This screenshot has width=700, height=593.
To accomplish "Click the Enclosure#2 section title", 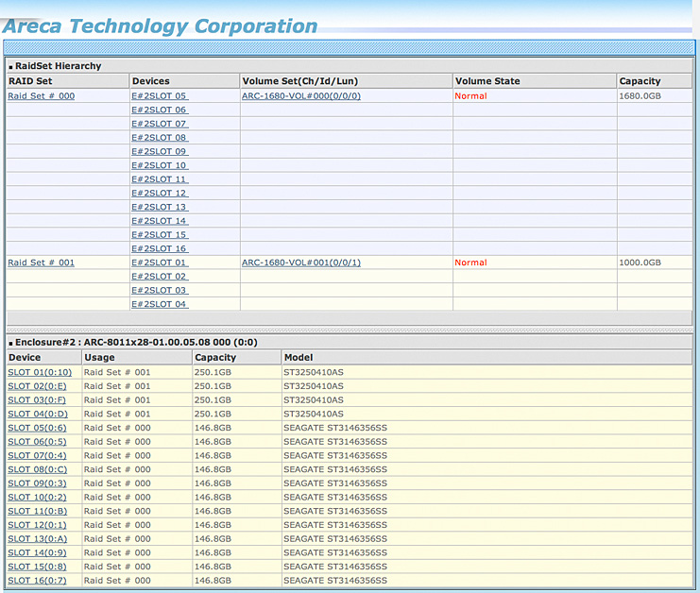I will (136, 342).
